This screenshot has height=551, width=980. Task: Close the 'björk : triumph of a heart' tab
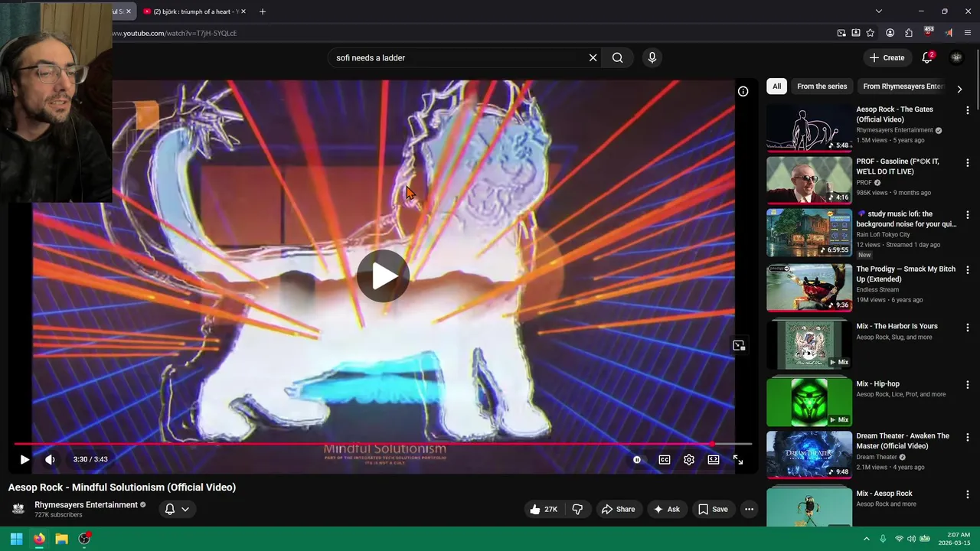pos(243,11)
